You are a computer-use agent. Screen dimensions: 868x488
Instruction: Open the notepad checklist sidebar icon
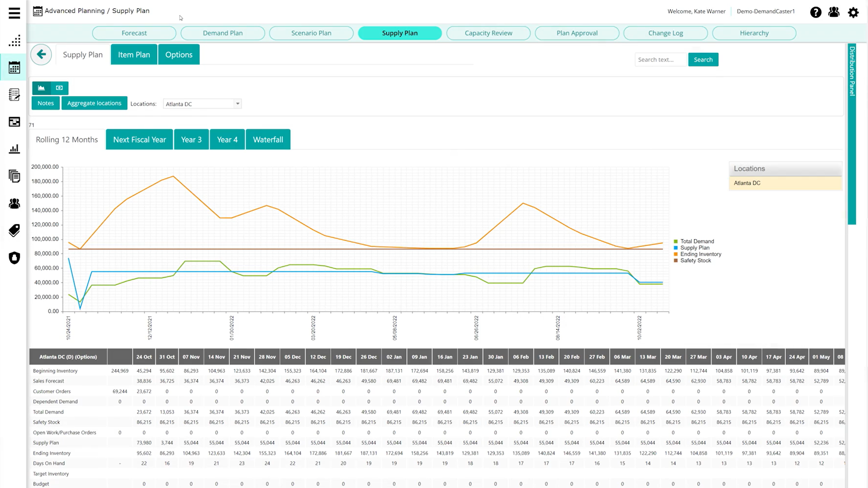click(14, 95)
